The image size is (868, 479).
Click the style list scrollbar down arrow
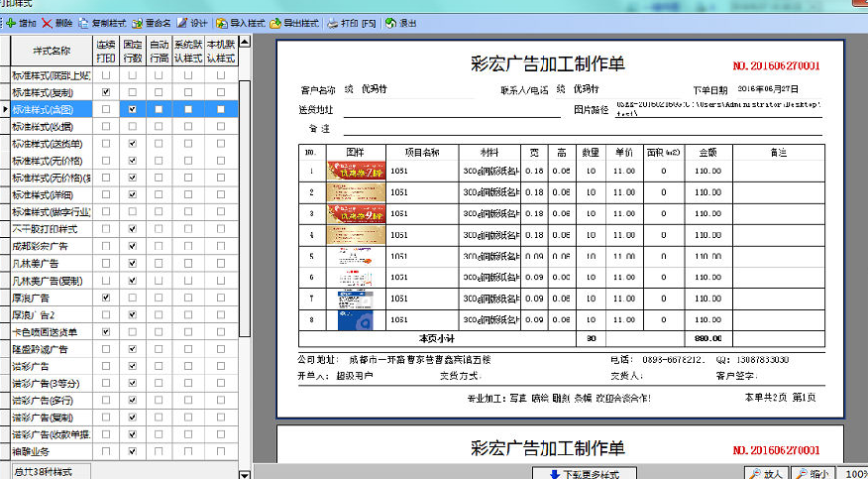tap(245, 474)
